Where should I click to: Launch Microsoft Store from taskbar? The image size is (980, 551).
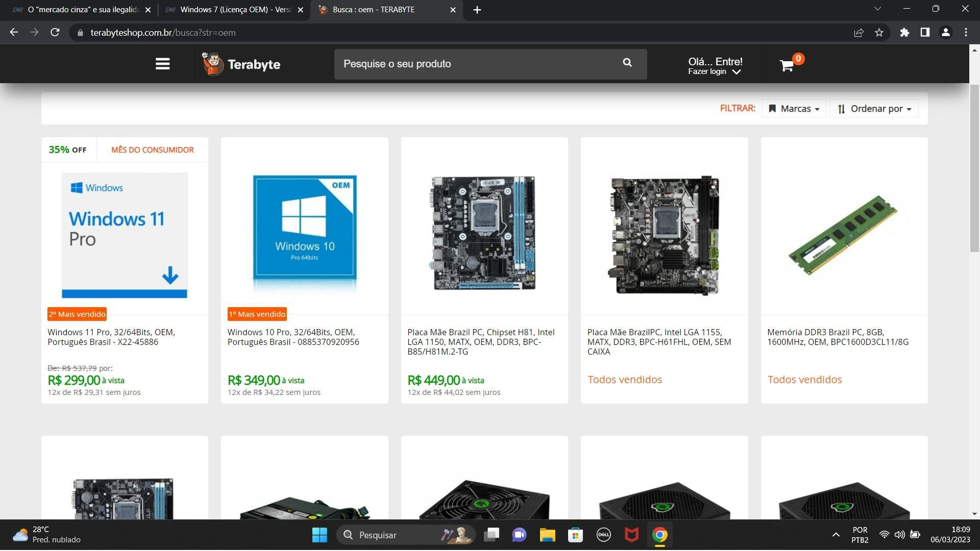[x=575, y=535]
